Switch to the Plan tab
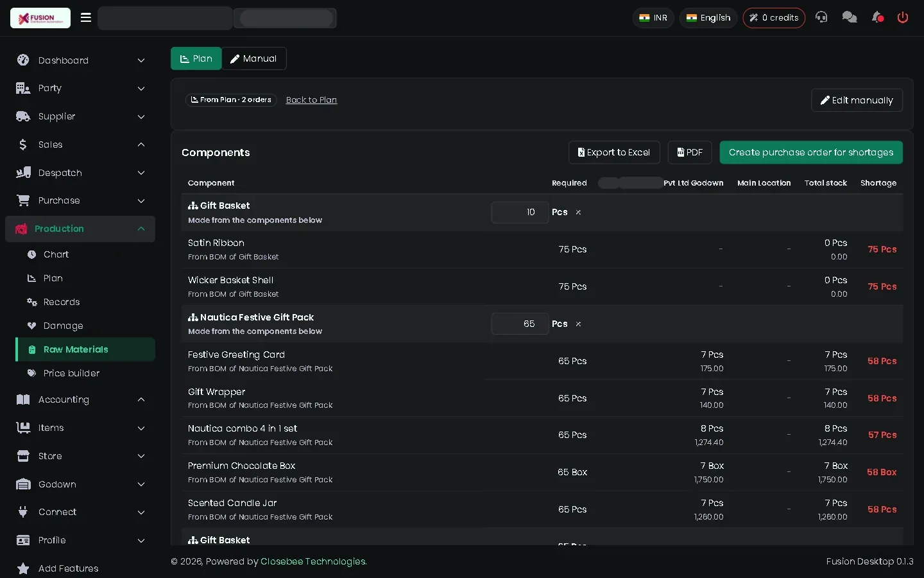 tap(196, 58)
